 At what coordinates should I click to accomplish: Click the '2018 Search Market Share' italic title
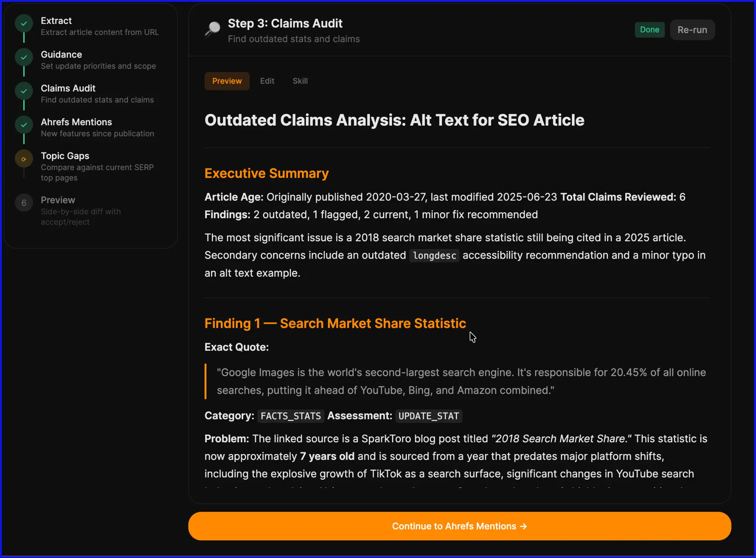pyautogui.click(x=561, y=439)
